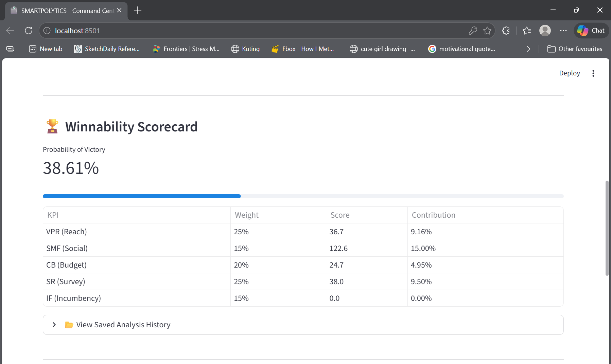Image resolution: width=611 pixels, height=364 pixels.
Task: Click inside the address bar
Action: 238,31
